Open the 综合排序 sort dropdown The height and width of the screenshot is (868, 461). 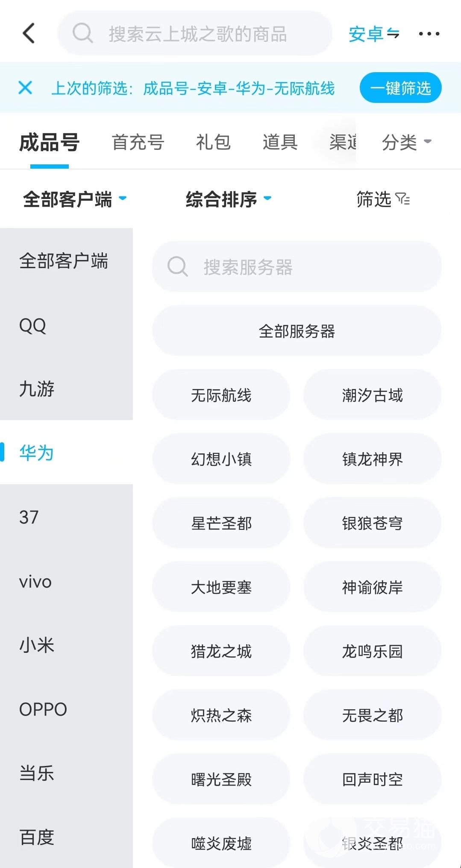tap(229, 199)
